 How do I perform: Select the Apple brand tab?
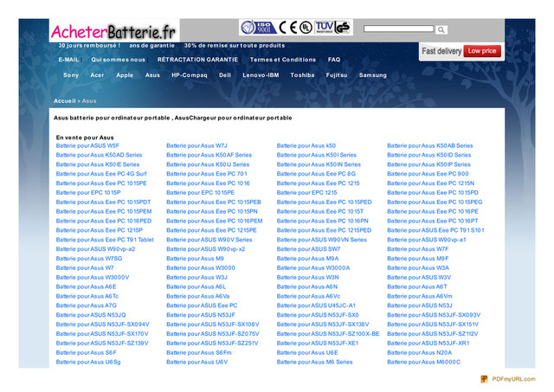[125, 75]
